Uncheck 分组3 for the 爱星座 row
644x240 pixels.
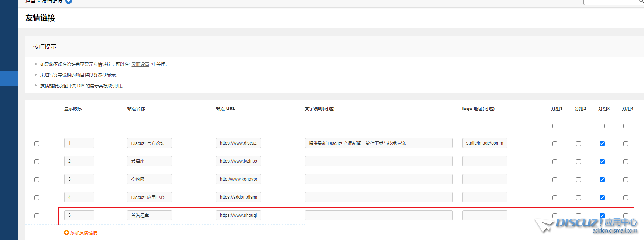tap(602, 162)
